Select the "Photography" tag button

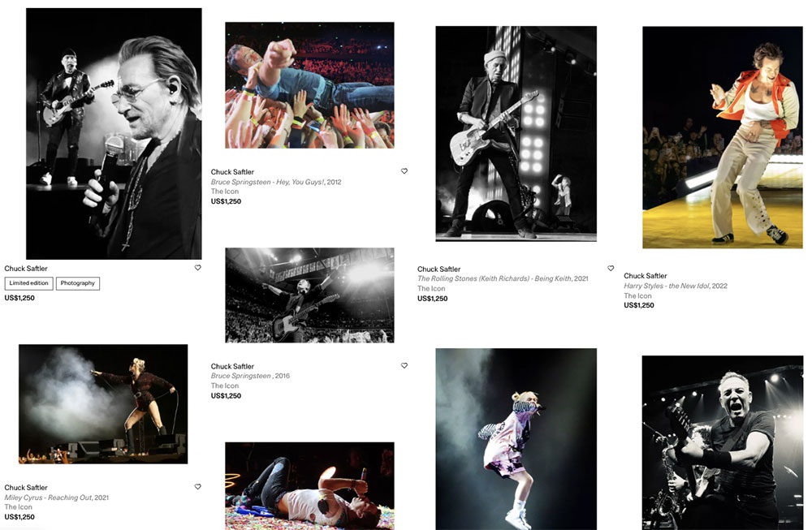click(x=78, y=283)
